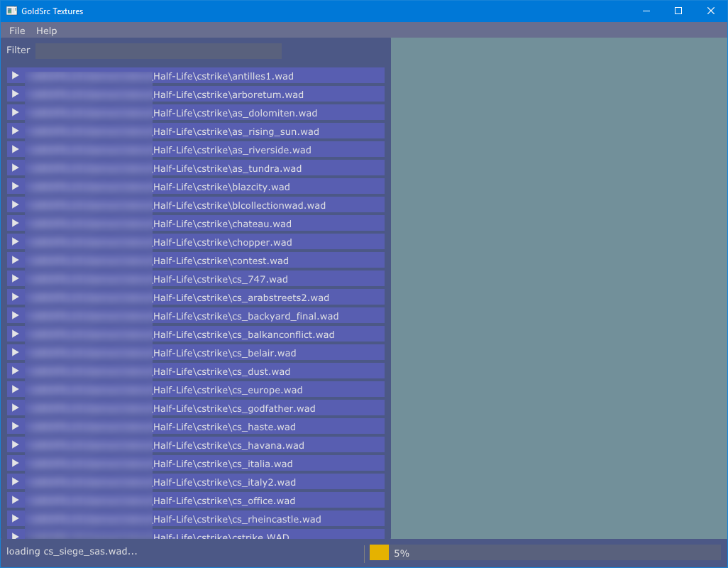Click the 'loading cs_siege_sas.wad...' status text
Screen dimensions: 728x568
(x=72, y=551)
